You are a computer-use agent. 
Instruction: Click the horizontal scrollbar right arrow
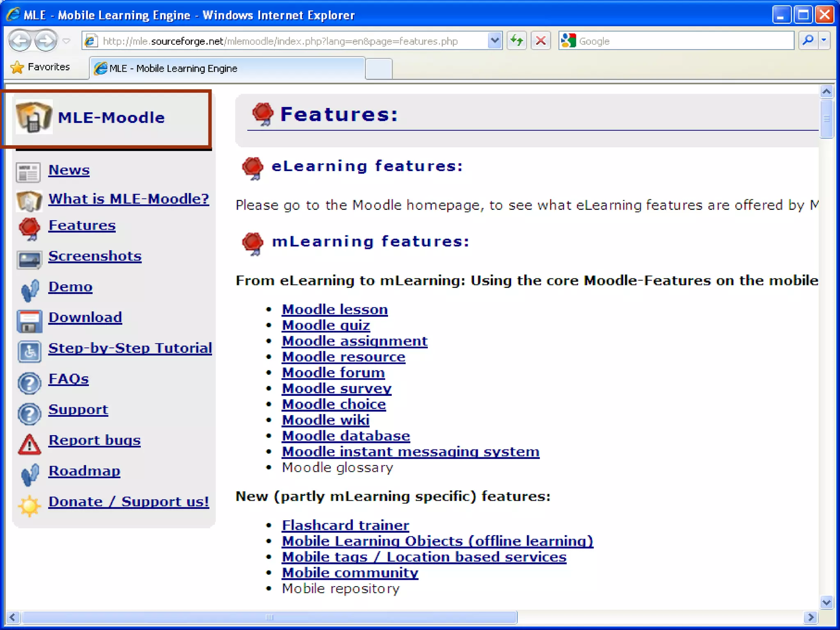810,617
